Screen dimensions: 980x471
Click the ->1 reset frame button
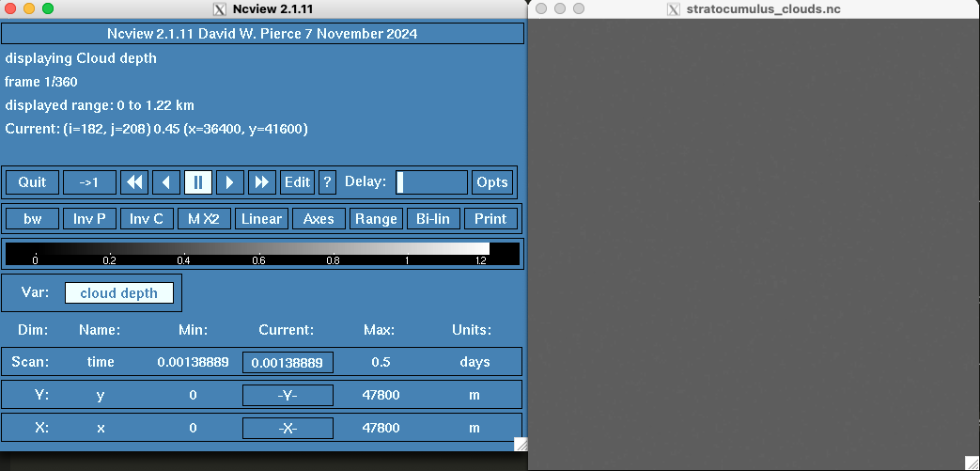(89, 182)
